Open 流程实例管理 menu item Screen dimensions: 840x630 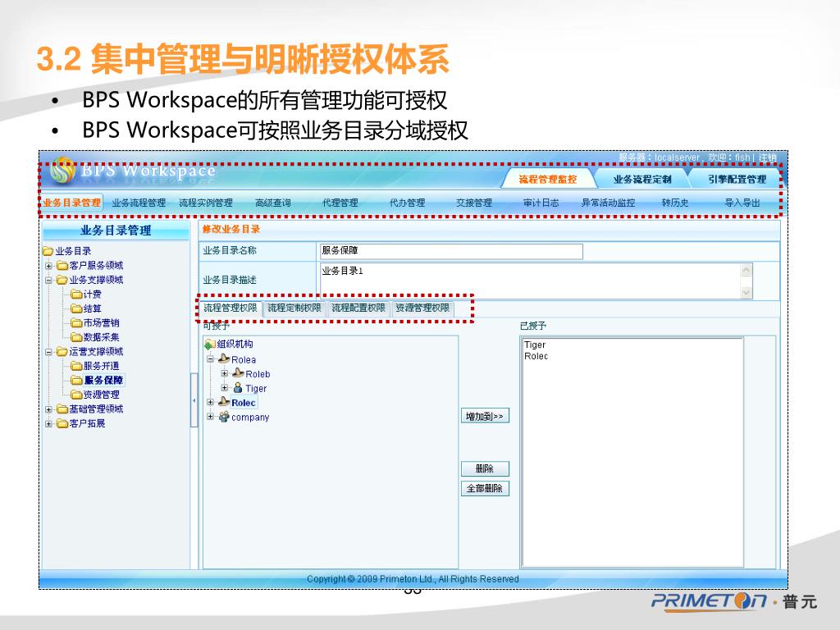[206, 203]
